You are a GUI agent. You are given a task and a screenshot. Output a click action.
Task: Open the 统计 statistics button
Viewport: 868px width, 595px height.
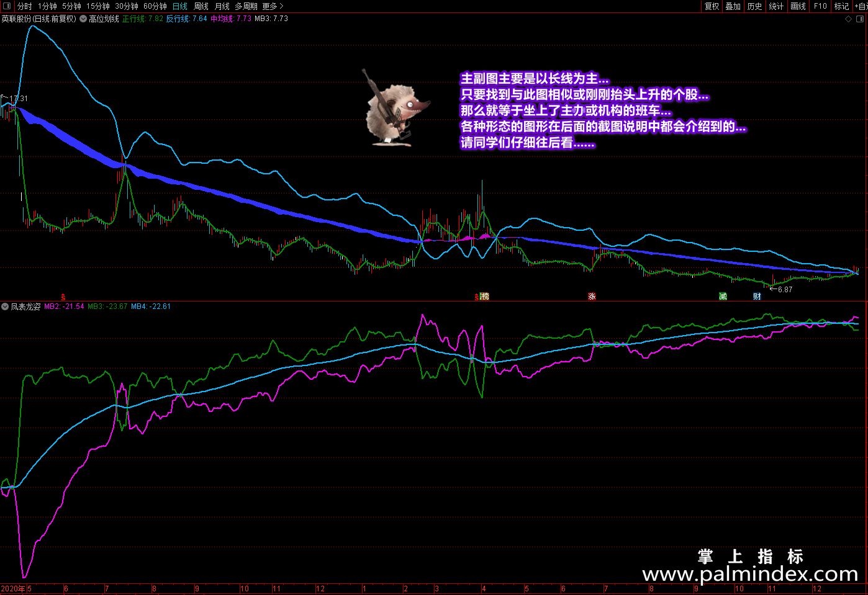coord(776,6)
